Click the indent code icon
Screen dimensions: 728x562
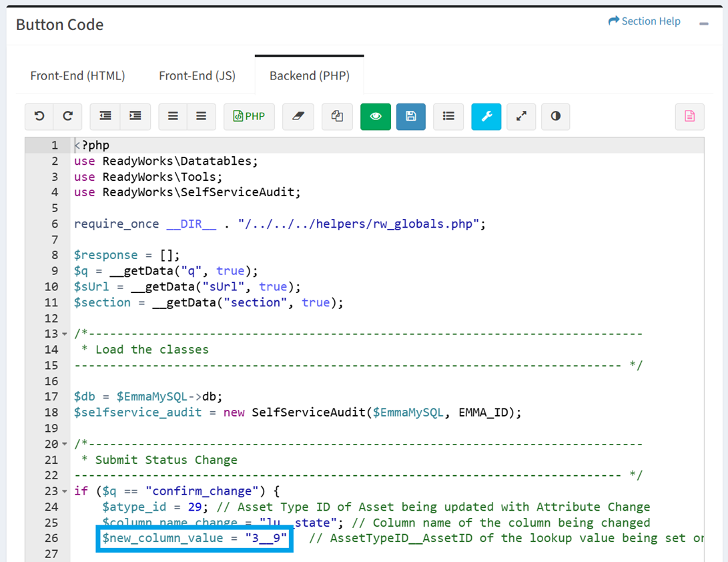pyautogui.click(x=135, y=116)
